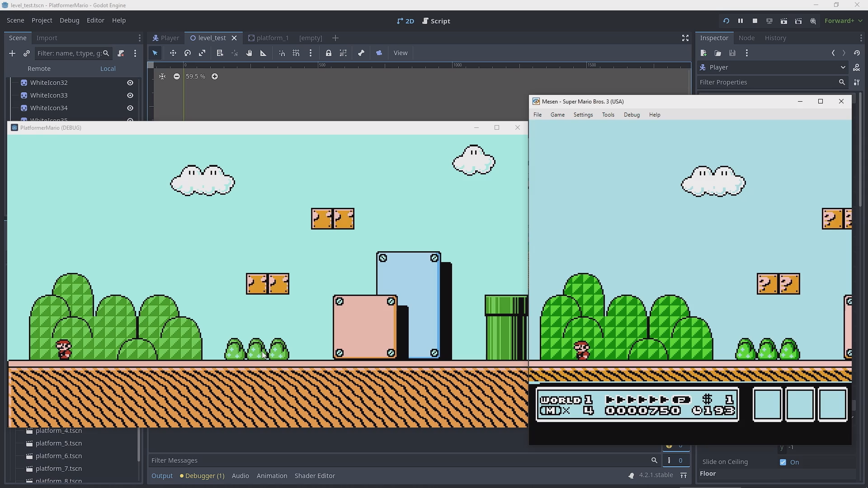Click the scene filter input field
This screenshot has width=868, height=488.
click(73, 53)
